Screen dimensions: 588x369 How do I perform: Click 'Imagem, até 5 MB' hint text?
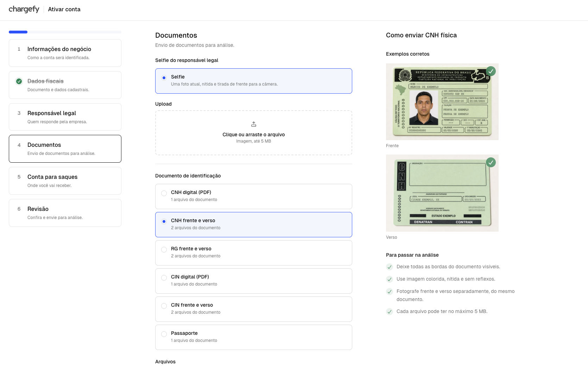[x=254, y=141]
